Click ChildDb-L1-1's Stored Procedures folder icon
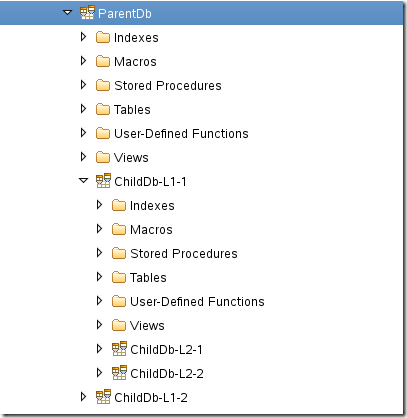407x418 pixels. click(119, 253)
